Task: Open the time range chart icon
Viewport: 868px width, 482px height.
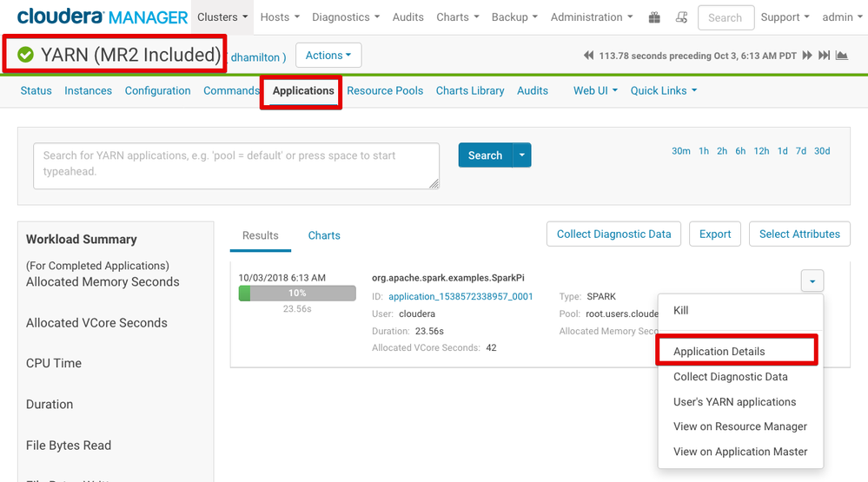Action: [842, 56]
